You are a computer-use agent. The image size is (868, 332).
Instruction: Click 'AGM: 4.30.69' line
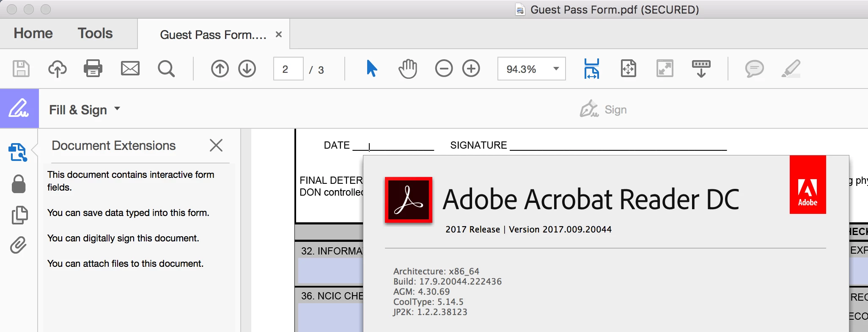[422, 292]
